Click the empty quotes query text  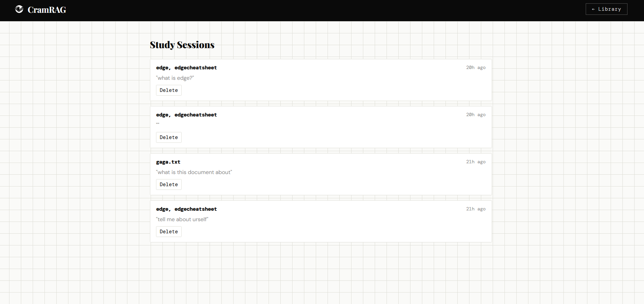pyautogui.click(x=158, y=124)
